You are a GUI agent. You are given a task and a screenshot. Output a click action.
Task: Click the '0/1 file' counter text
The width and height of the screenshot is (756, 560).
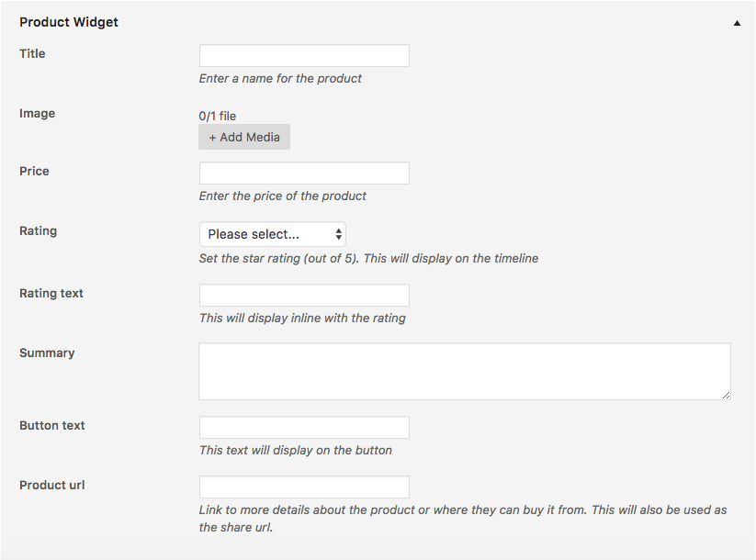tap(218, 117)
